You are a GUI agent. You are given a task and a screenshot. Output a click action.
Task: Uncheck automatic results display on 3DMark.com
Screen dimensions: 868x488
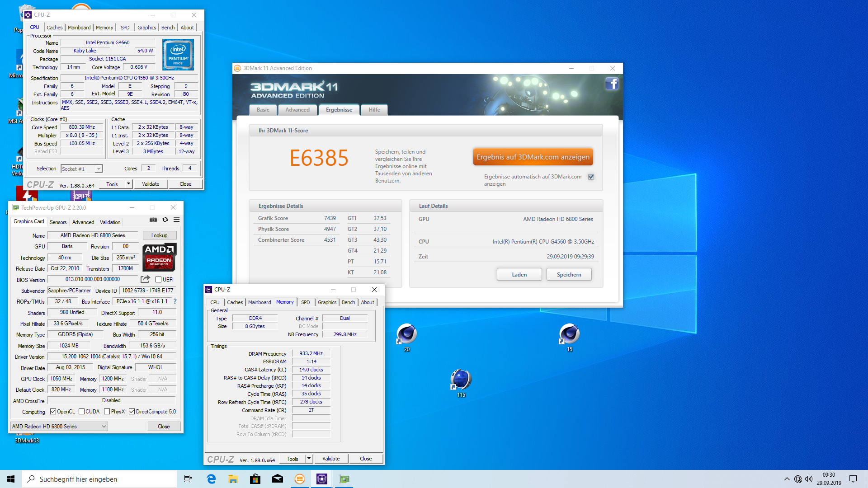click(591, 177)
